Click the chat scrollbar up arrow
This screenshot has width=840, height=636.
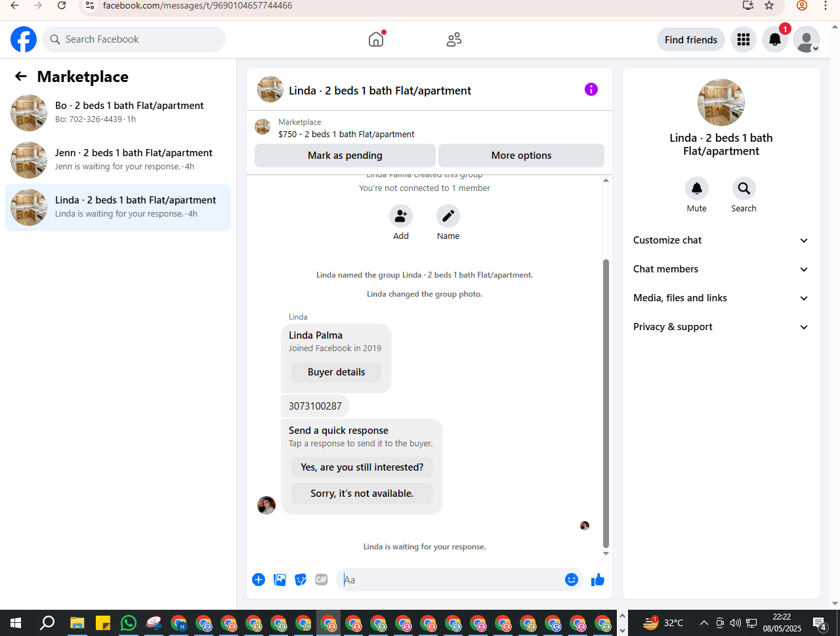[606, 180]
